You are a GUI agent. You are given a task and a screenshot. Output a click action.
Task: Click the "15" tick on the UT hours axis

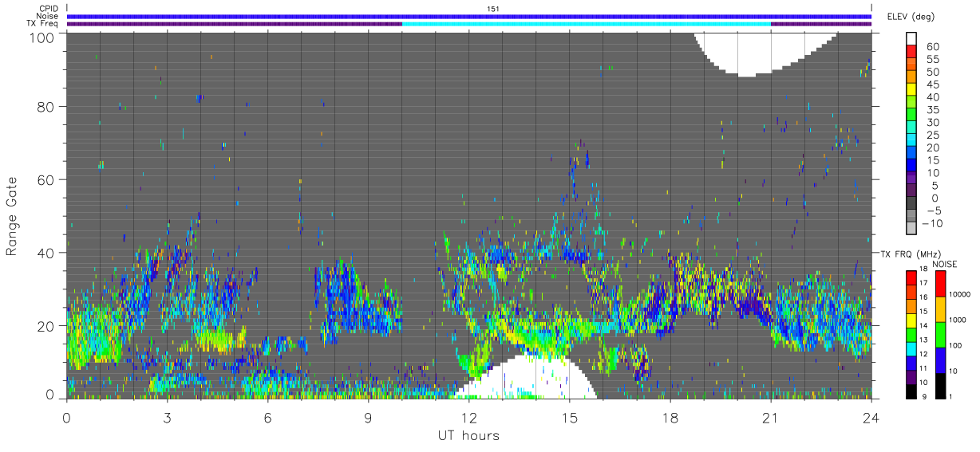570,418
